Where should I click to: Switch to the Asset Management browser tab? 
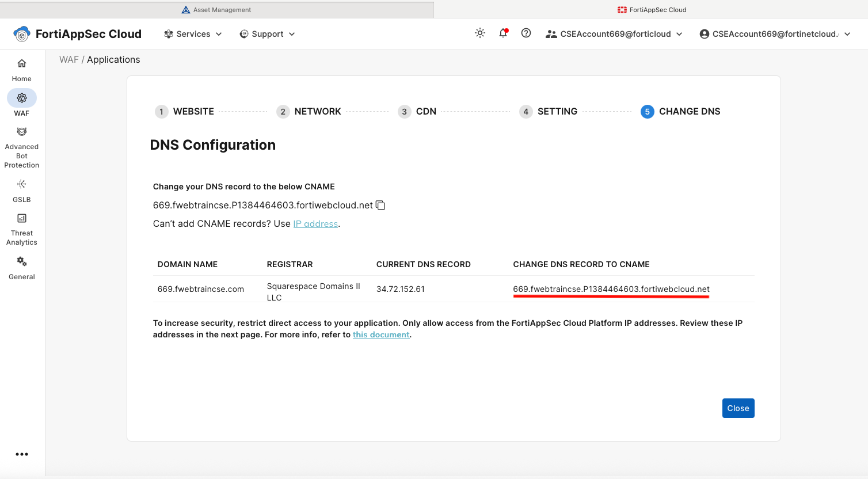pos(216,10)
